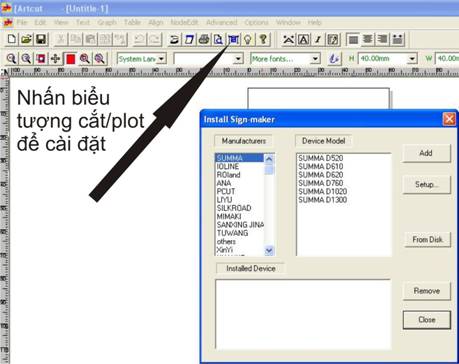Viewport: 459px width, 364px height.
Task: Click the Manufacturers list scrollbar thumb
Action: (269, 169)
